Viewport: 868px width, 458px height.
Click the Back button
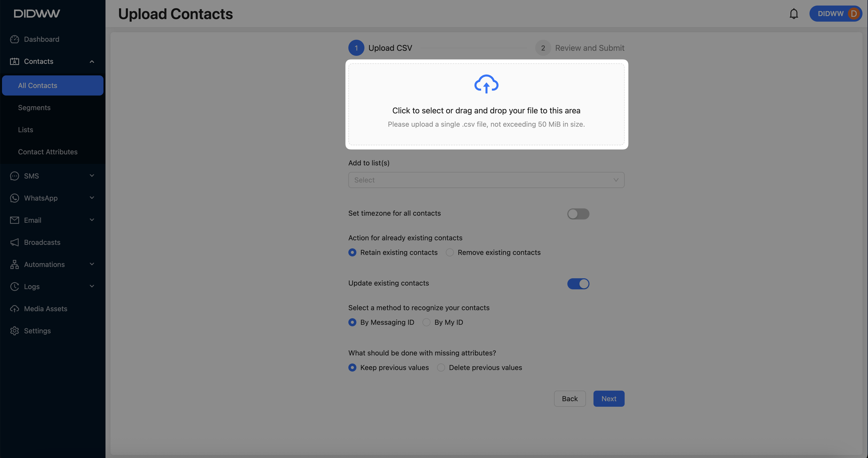click(569, 399)
